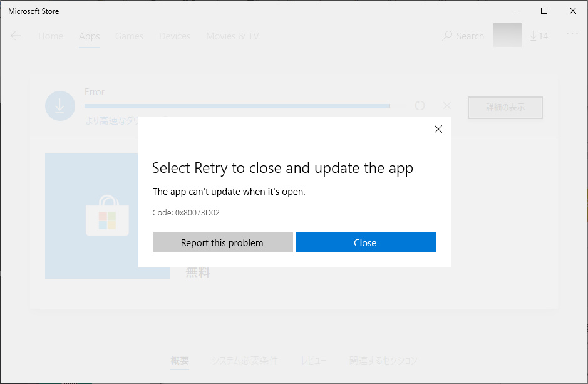588x384 pixels.
Task: Go to the Home tab
Action: [x=51, y=36]
